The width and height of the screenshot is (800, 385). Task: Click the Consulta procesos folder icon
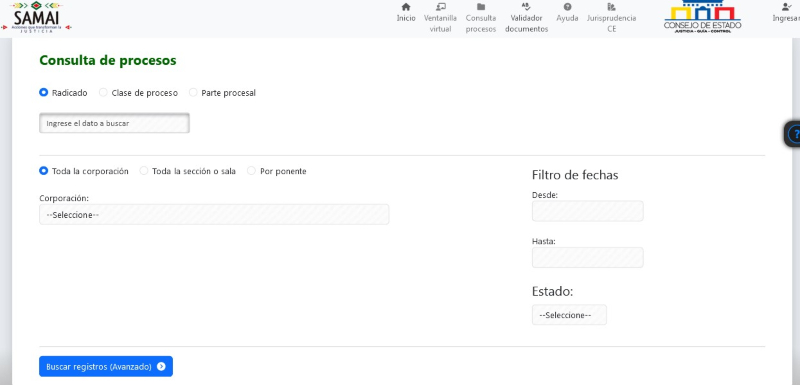481,7
